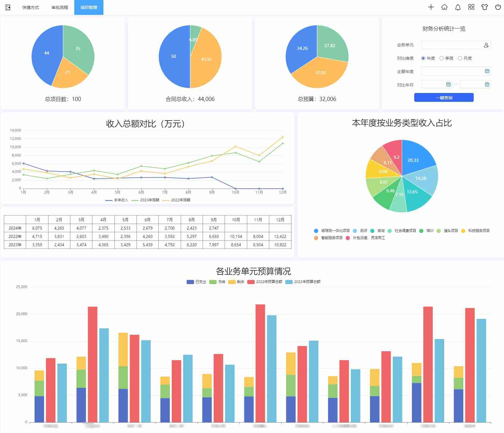This screenshot has width=504, height=433.
Task: Open the 对比年月 start date picker
Action: pos(448,85)
